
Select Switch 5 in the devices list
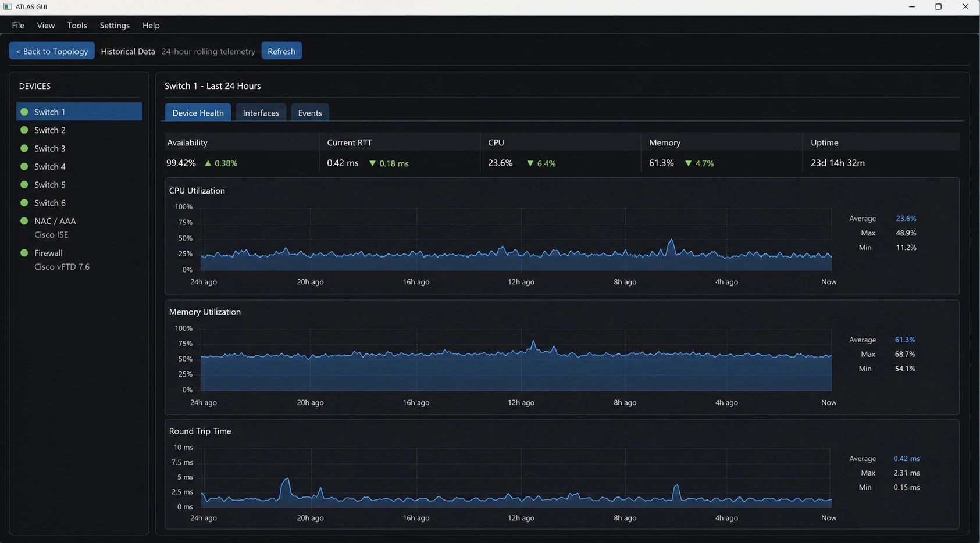(79, 185)
